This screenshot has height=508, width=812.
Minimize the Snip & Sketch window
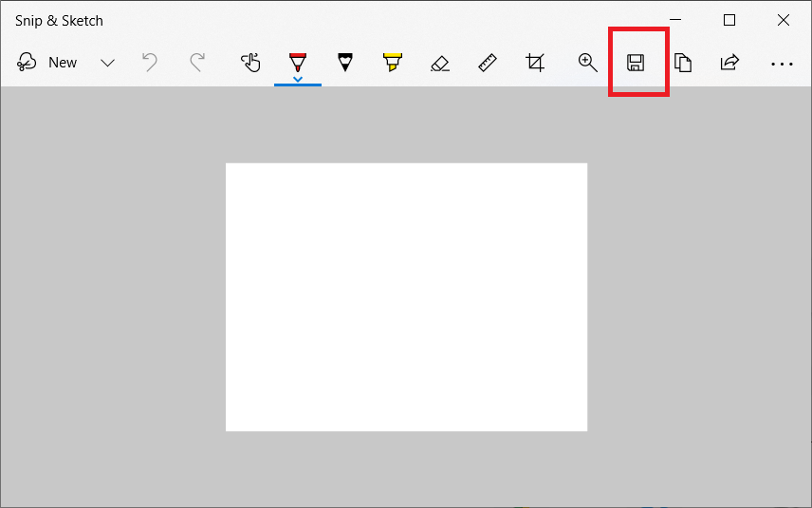[675, 20]
